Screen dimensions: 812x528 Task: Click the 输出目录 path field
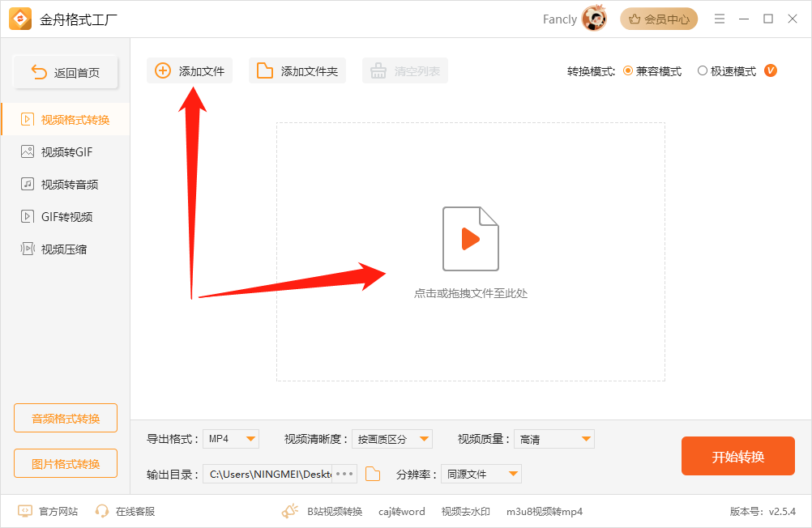coord(267,474)
